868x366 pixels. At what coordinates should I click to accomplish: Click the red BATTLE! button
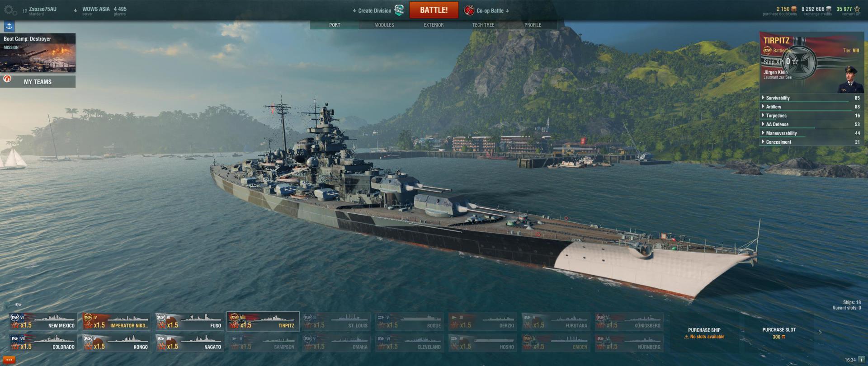434,10
